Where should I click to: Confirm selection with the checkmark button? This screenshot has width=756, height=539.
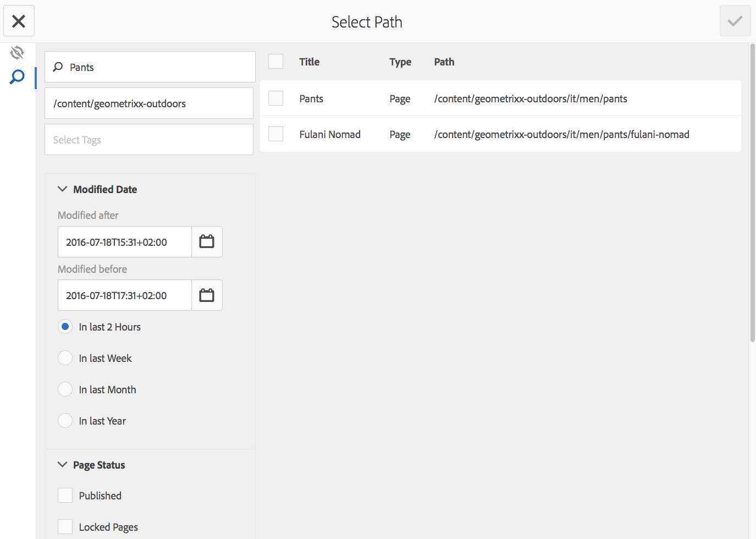[x=735, y=21]
